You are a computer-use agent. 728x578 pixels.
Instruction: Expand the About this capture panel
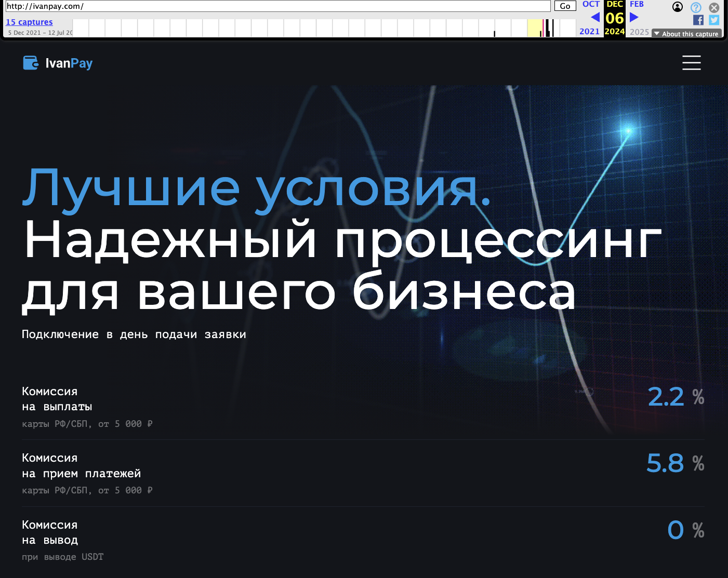[x=686, y=33]
